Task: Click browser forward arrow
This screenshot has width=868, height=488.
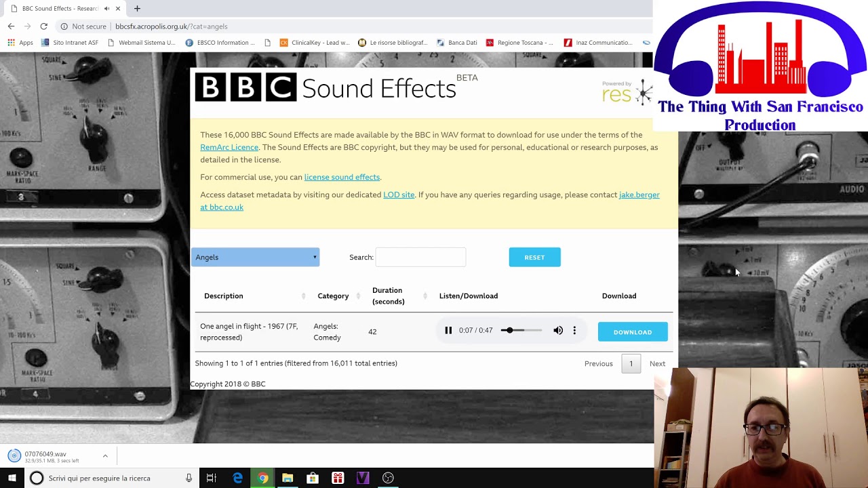Action: pyautogui.click(x=27, y=26)
